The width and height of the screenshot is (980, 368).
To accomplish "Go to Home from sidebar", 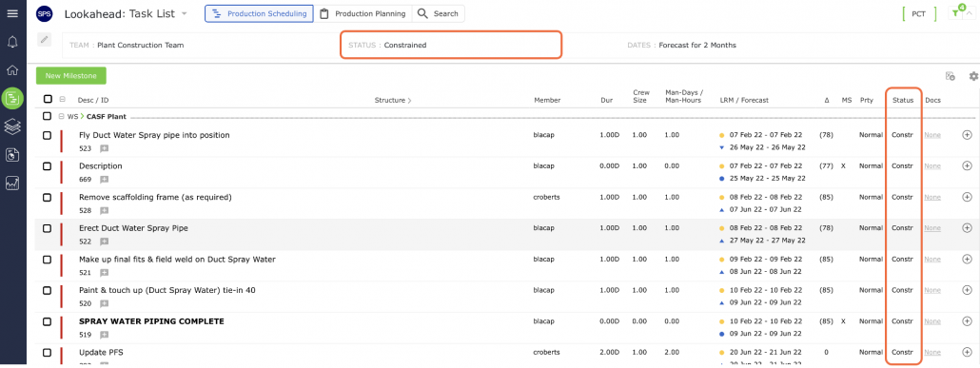I will pos(12,70).
